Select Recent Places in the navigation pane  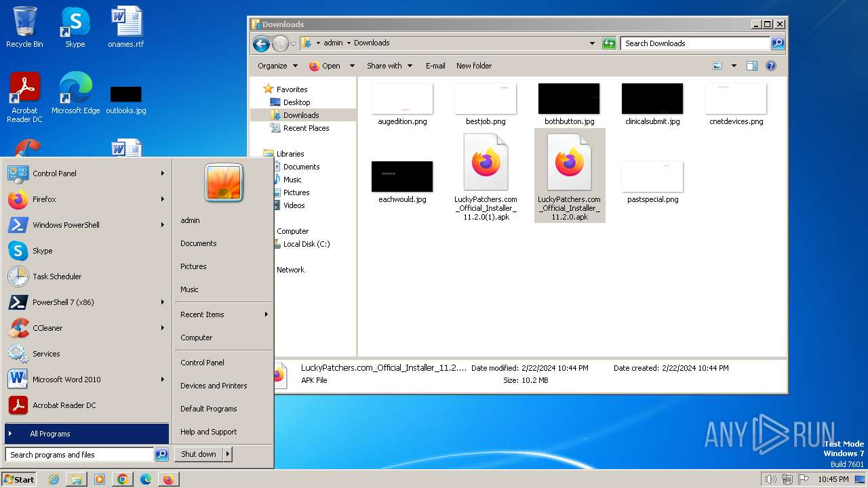pos(306,128)
